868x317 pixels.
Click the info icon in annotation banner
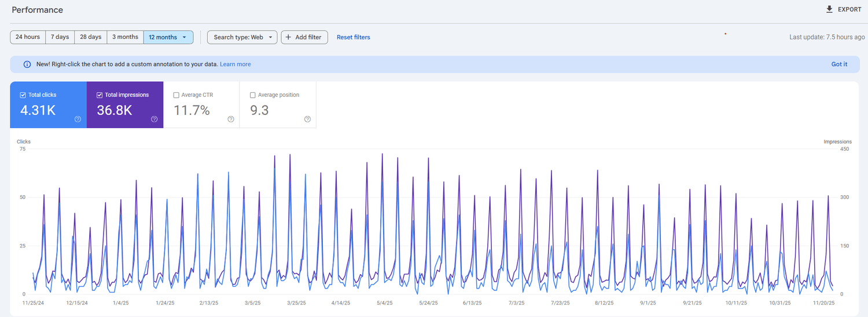[x=27, y=64]
